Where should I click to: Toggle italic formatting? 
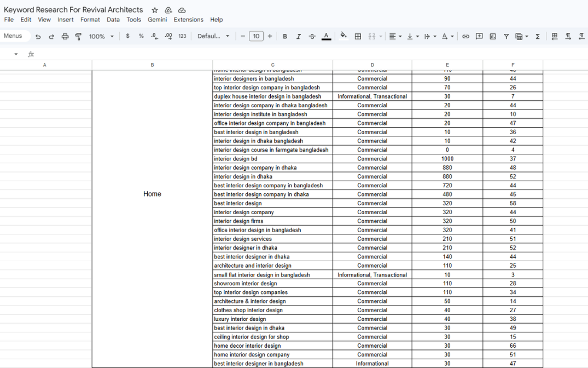pos(299,36)
